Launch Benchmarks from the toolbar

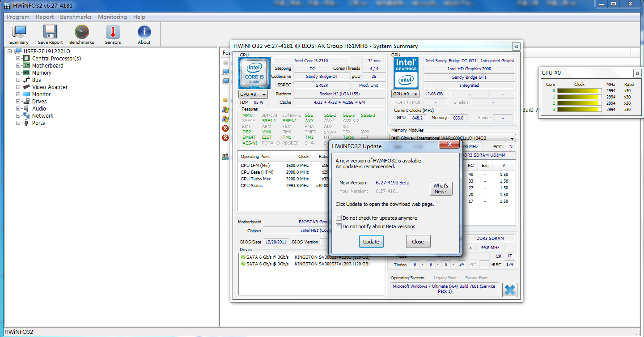(x=81, y=32)
